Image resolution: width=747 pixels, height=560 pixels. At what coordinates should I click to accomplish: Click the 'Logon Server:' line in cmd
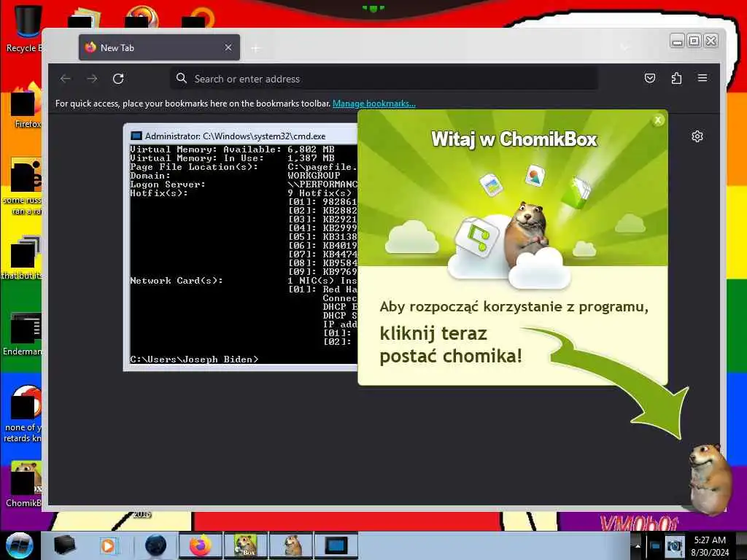click(167, 184)
